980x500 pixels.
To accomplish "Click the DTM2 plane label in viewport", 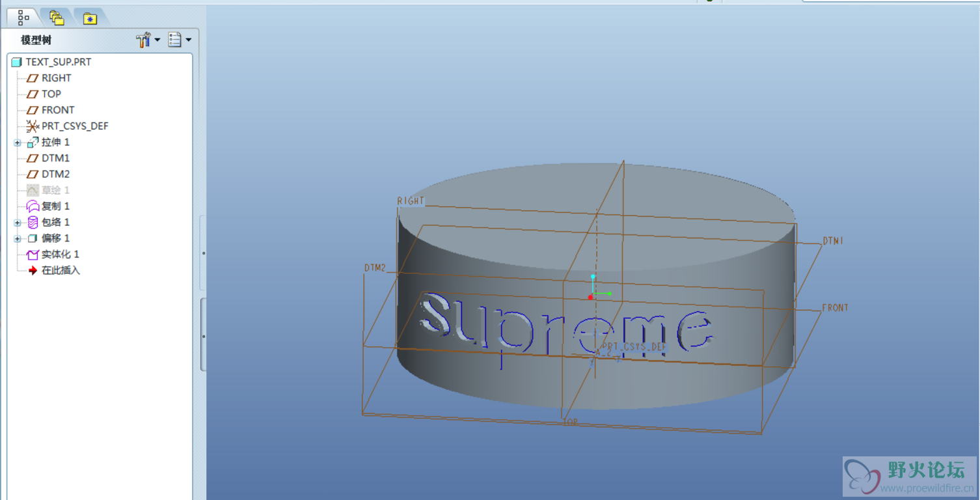I will 375,268.
